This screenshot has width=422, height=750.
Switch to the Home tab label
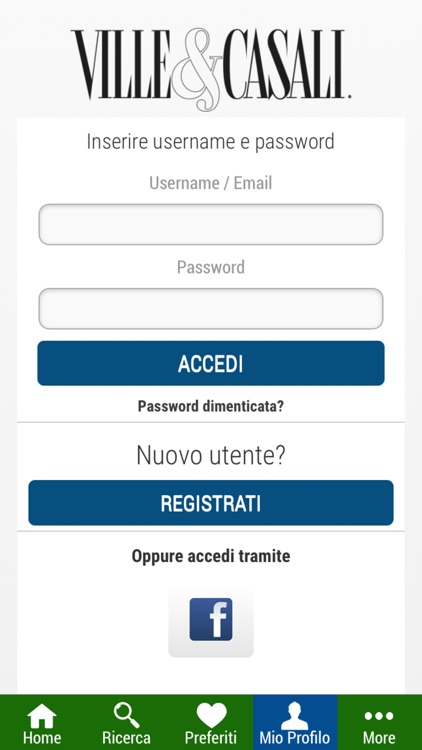42,738
